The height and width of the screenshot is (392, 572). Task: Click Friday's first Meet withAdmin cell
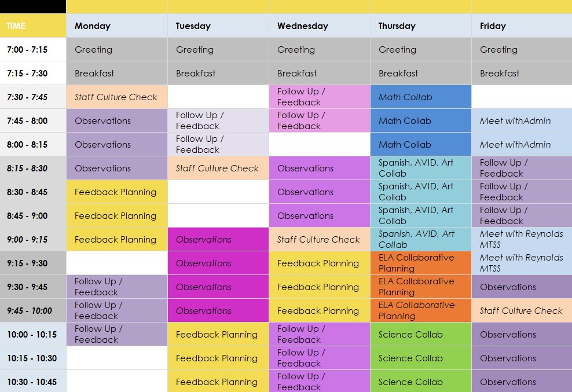click(522, 120)
